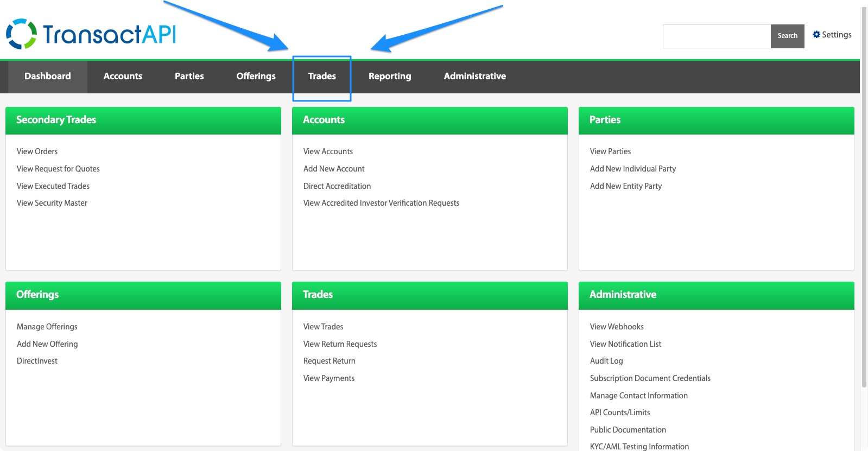Open the Parties menu in navigation bar
The height and width of the screenshot is (451, 868).
(189, 77)
